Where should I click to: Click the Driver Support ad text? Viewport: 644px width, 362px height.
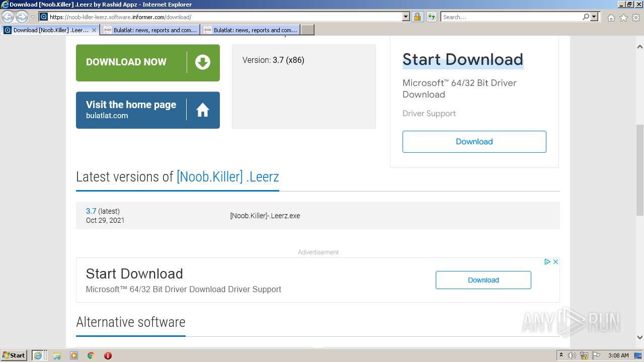[x=429, y=114]
